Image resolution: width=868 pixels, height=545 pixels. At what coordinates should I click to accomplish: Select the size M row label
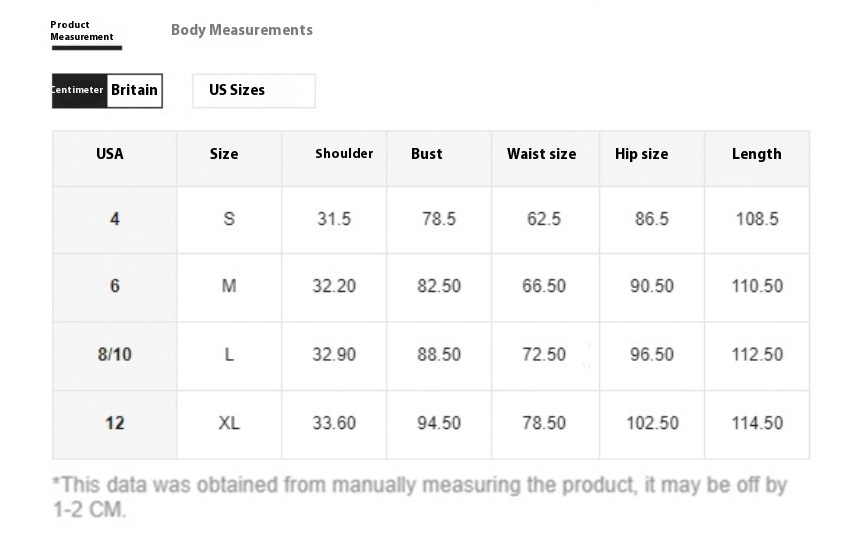[229, 286]
